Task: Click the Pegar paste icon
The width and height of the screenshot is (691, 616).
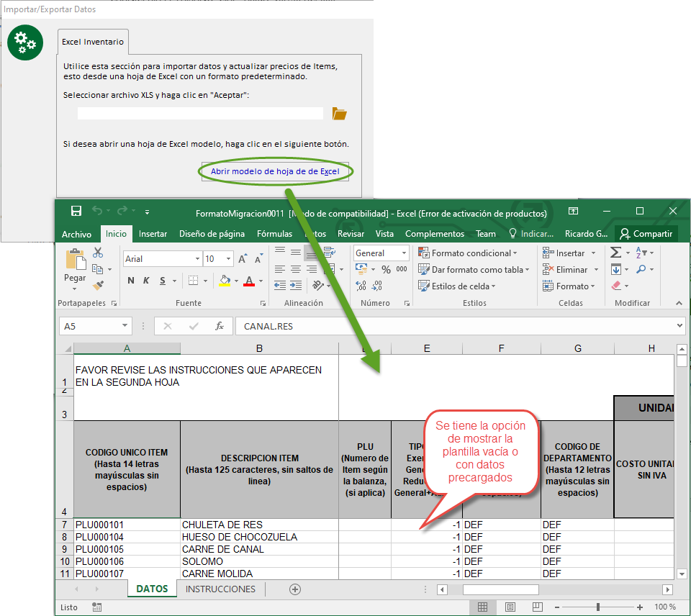Action: pyautogui.click(x=75, y=266)
